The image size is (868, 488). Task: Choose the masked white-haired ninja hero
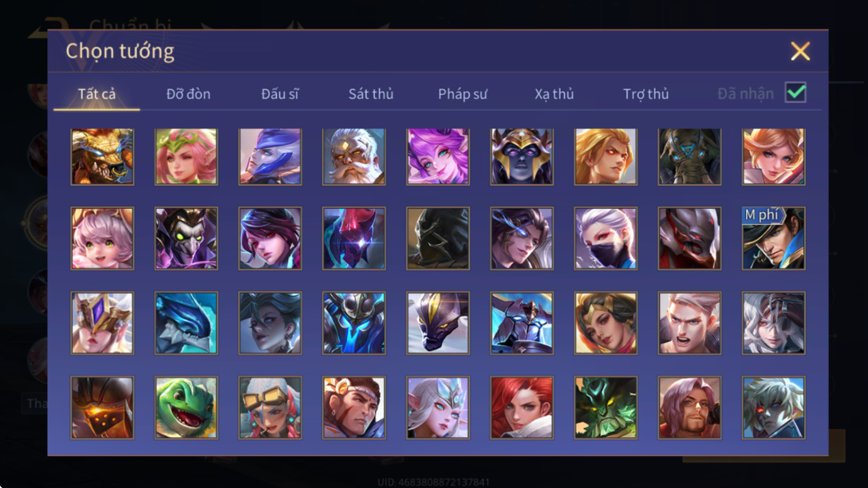[x=606, y=238]
